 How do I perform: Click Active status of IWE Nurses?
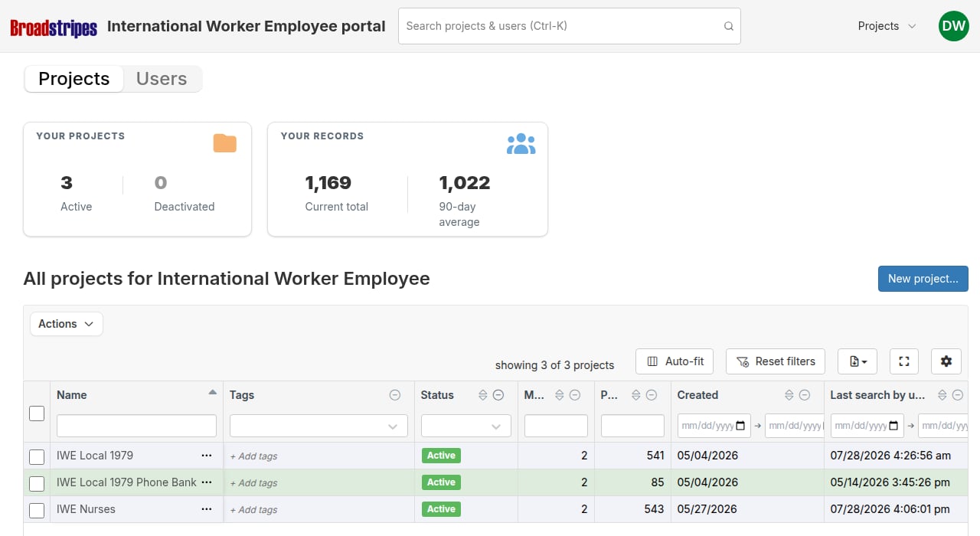pos(441,509)
